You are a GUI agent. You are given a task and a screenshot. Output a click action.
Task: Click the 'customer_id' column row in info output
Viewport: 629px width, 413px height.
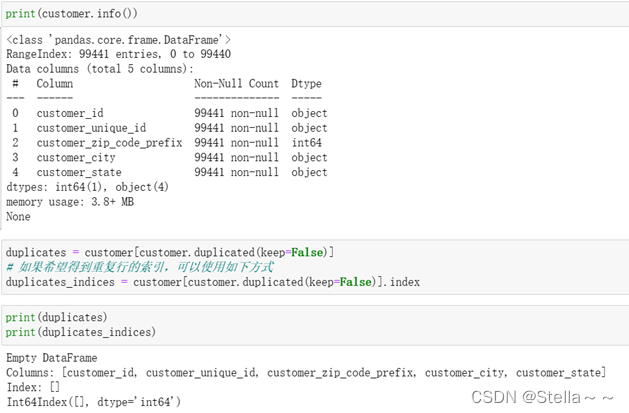(x=169, y=113)
